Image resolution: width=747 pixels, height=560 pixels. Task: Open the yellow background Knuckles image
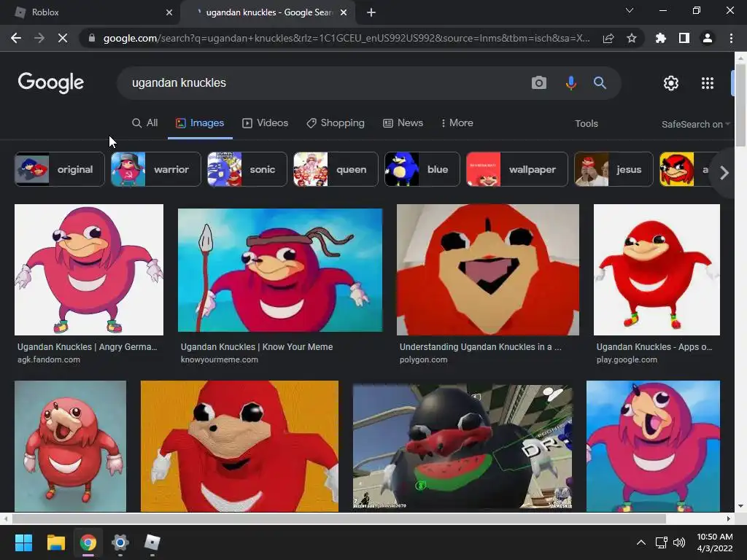[239, 446]
